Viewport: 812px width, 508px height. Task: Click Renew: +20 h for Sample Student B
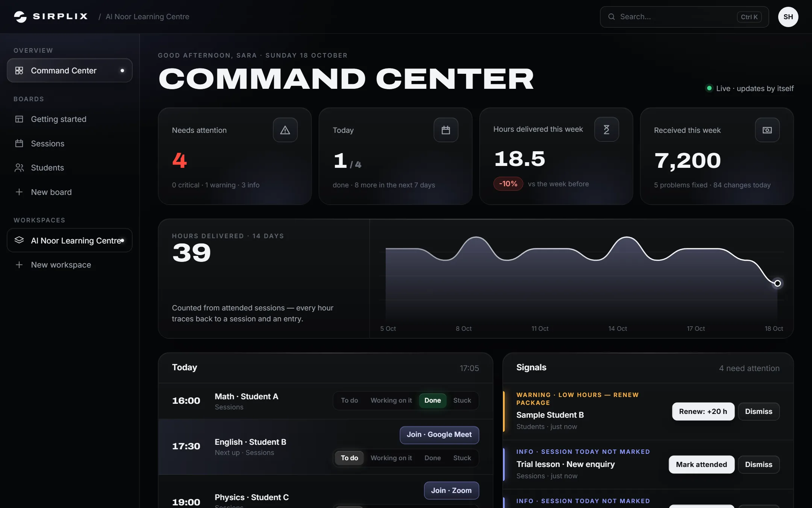(703, 411)
